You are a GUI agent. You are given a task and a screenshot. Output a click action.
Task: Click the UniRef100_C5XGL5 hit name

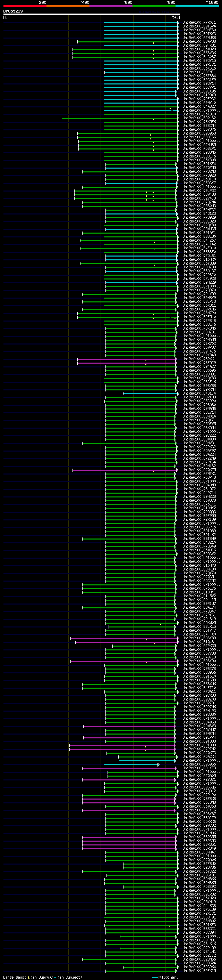tap(199, 68)
